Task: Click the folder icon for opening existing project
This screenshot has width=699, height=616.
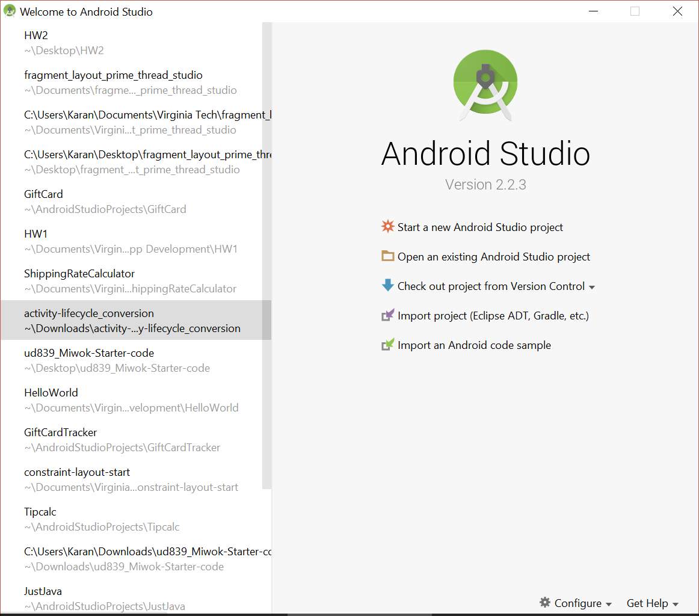Action: tap(388, 256)
